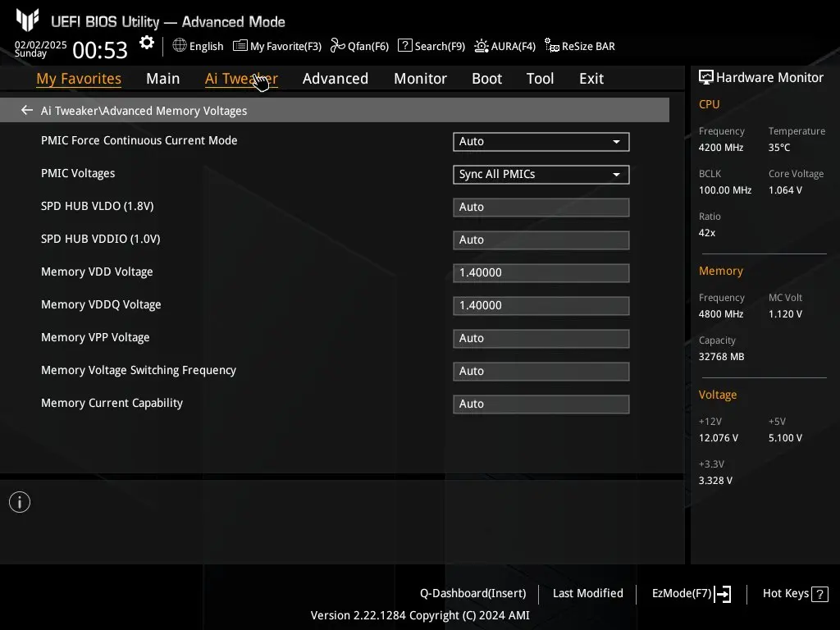Click the My Favorite(F3) label
This screenshot has width=840, height=630.
click(x=285, y=47)
